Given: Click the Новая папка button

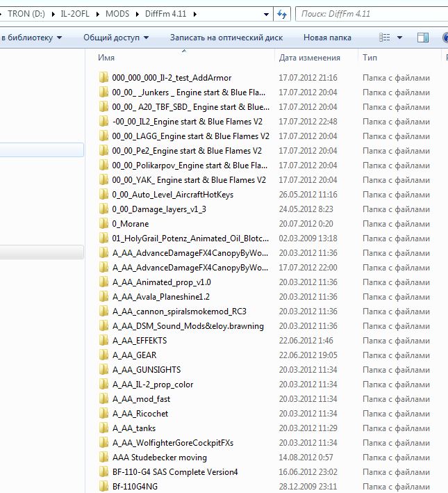Looking at the screenshot, I should [x=327, y=38].
